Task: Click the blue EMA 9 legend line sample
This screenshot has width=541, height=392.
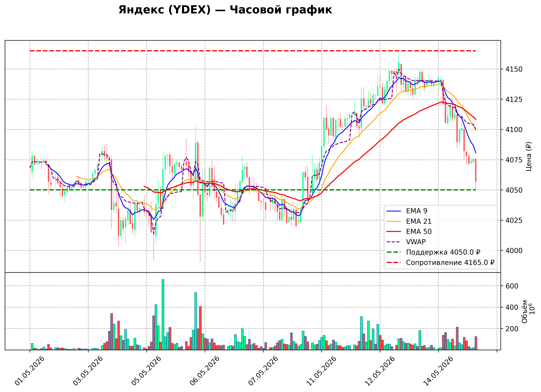Action: click(394, 211)
